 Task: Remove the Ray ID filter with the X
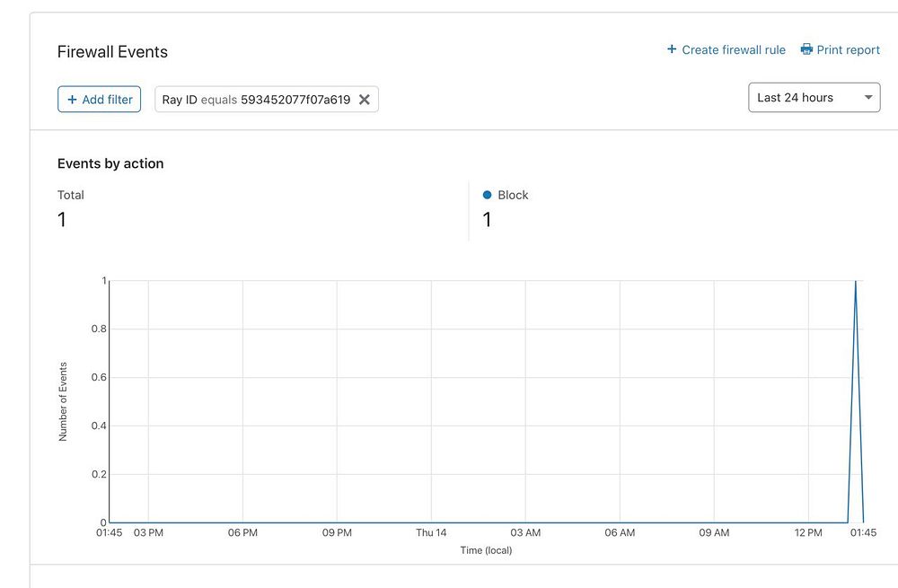point(365,100)
